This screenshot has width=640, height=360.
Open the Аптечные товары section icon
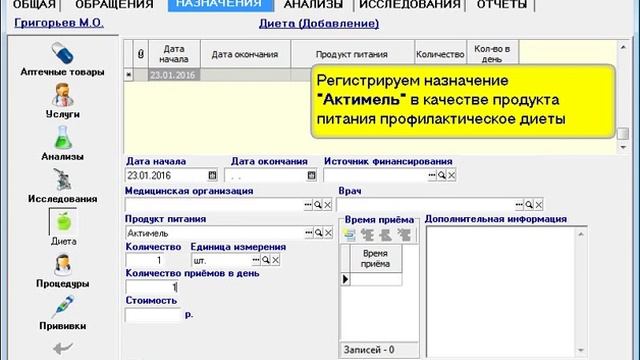(x=62, y=53)
